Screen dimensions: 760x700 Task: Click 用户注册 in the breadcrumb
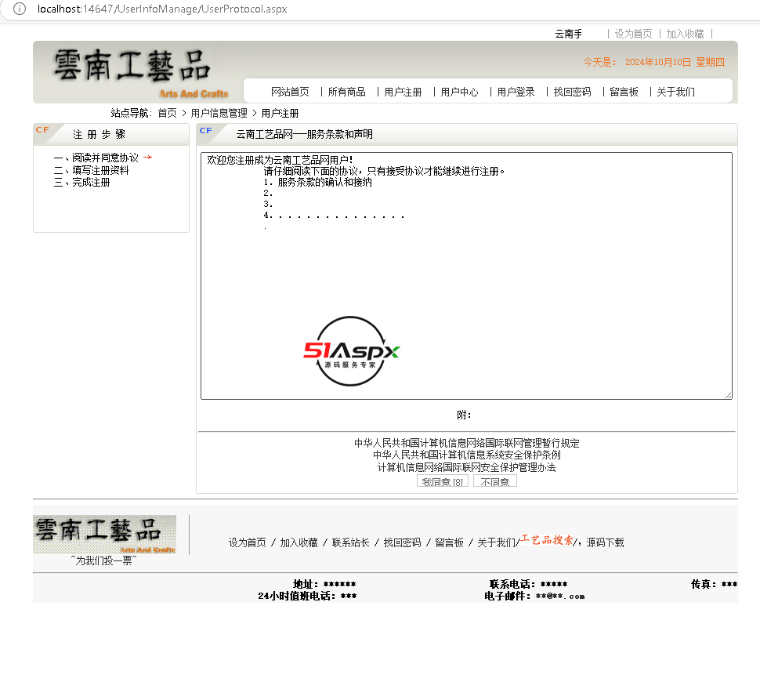(x=280, y=113)
